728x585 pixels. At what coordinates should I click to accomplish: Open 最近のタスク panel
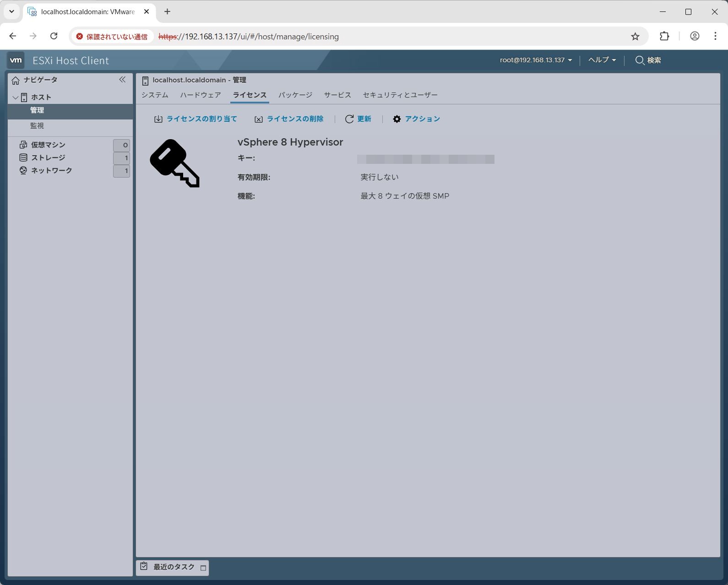point(173,567)
